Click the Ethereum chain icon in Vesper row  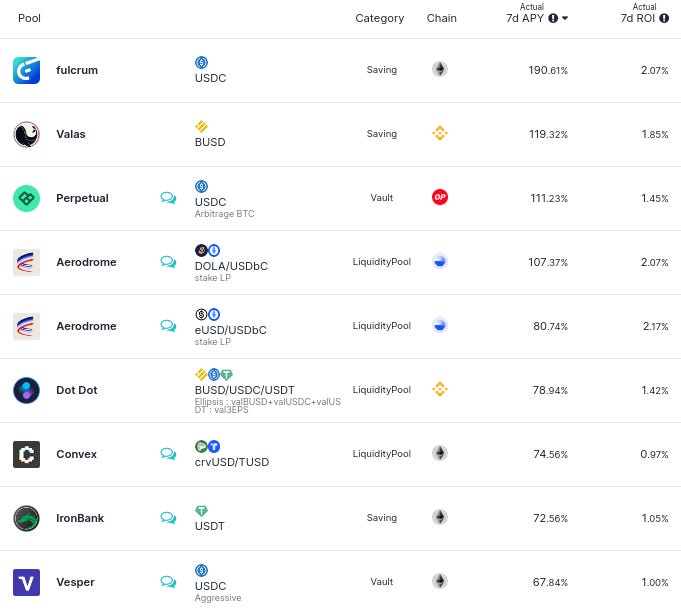coord(440,581)
